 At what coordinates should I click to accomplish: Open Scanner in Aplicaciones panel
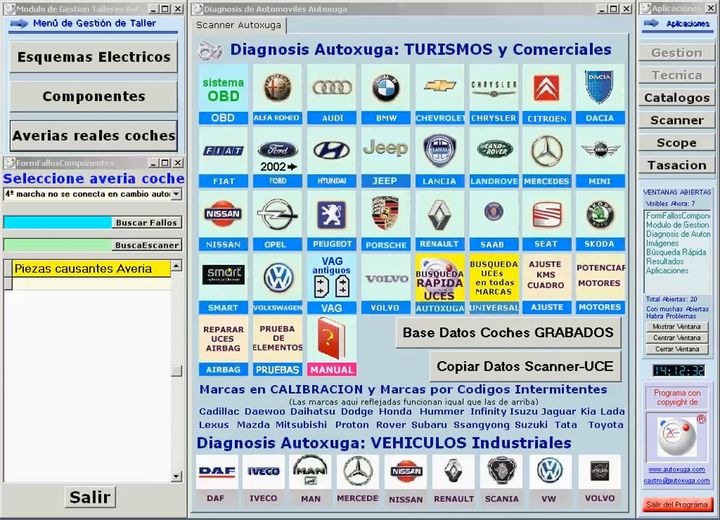tap(677, 120)
